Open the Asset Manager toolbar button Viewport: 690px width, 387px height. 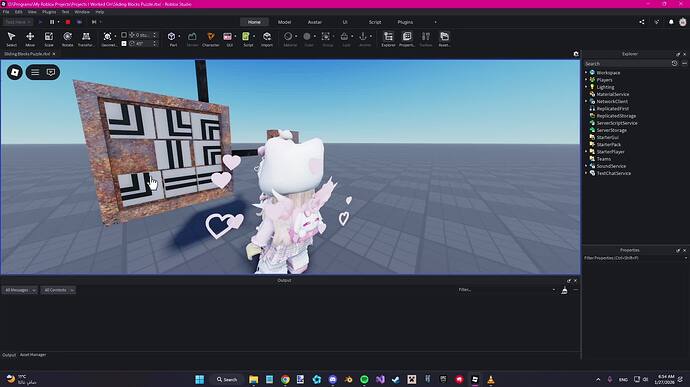pyautogui.click(x=444, y=39)
